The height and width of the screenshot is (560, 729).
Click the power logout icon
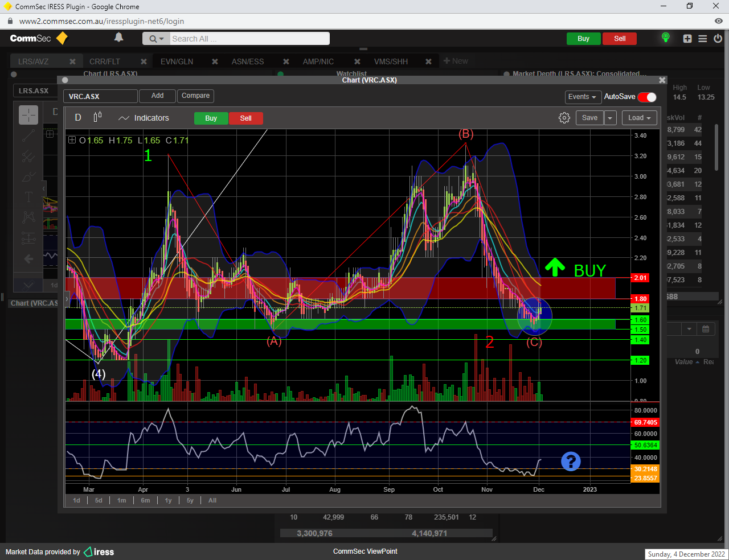[718, 39]
